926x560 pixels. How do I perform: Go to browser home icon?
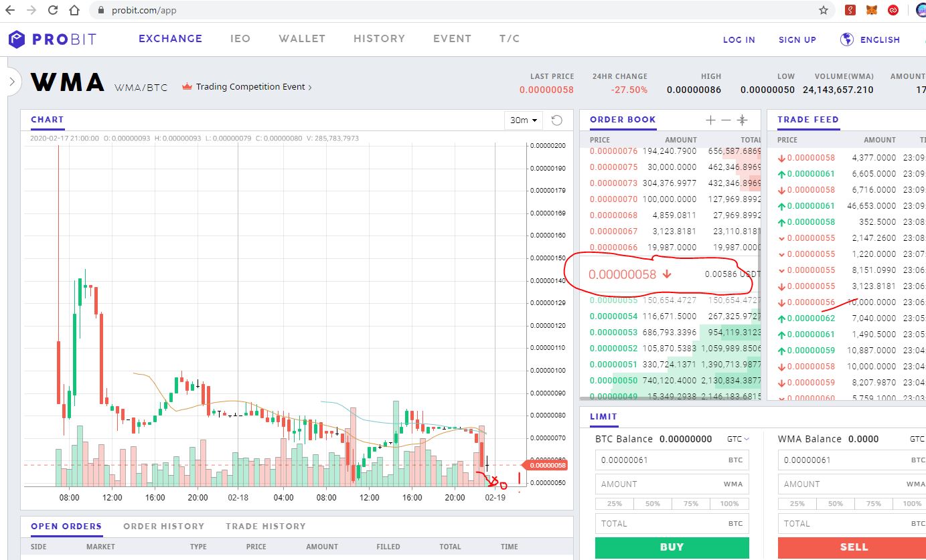coord(74,11)
